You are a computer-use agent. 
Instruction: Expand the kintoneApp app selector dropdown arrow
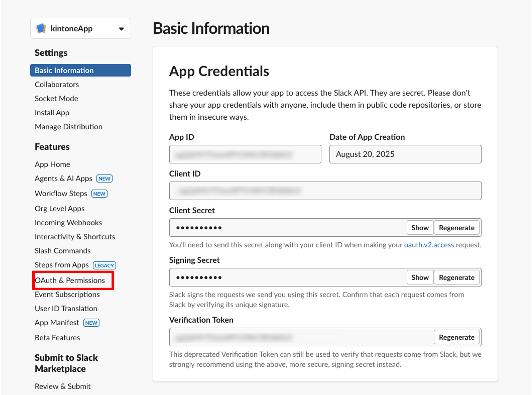(x=121, y=29)
